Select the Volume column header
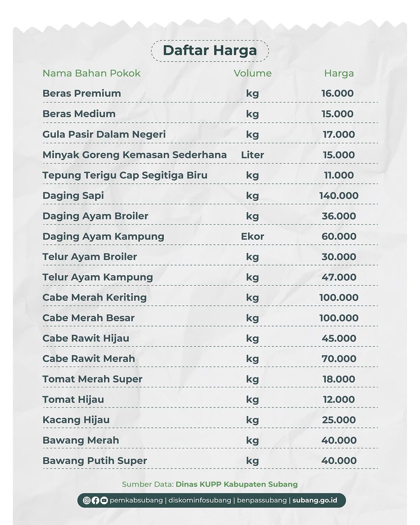The width and height of the screenshot is (420, 525). tap(253, 73)
